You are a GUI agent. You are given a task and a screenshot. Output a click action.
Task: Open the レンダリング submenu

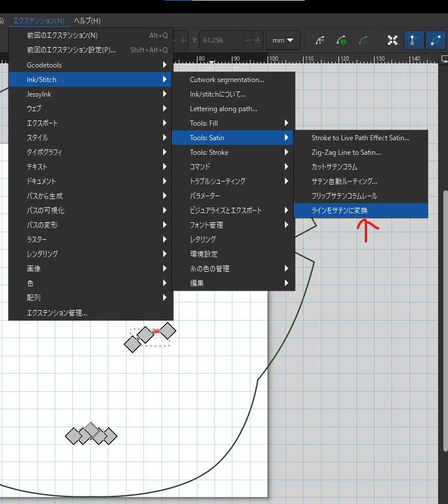click(91, 254)
